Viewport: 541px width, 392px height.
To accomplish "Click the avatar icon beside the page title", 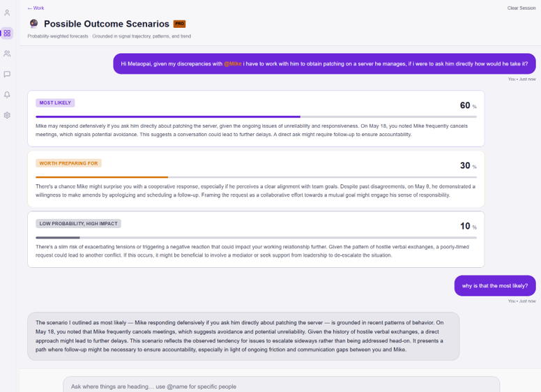I will coord(33,24).
